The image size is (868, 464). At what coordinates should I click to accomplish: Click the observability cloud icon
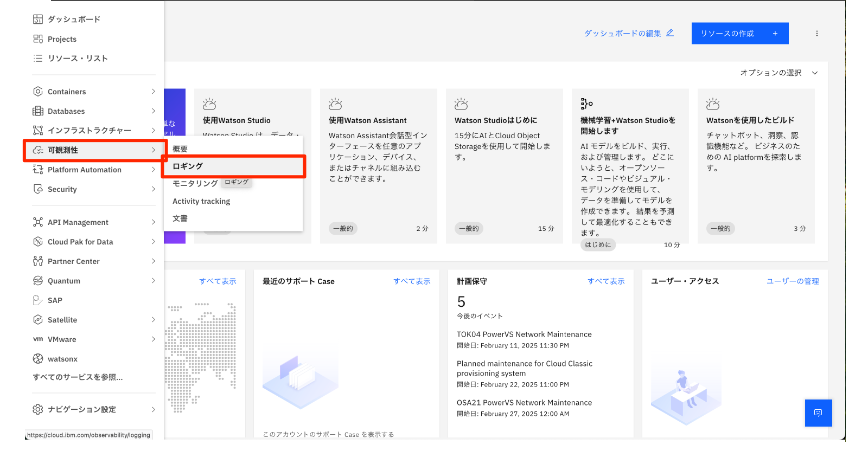[x=38, y=150]
